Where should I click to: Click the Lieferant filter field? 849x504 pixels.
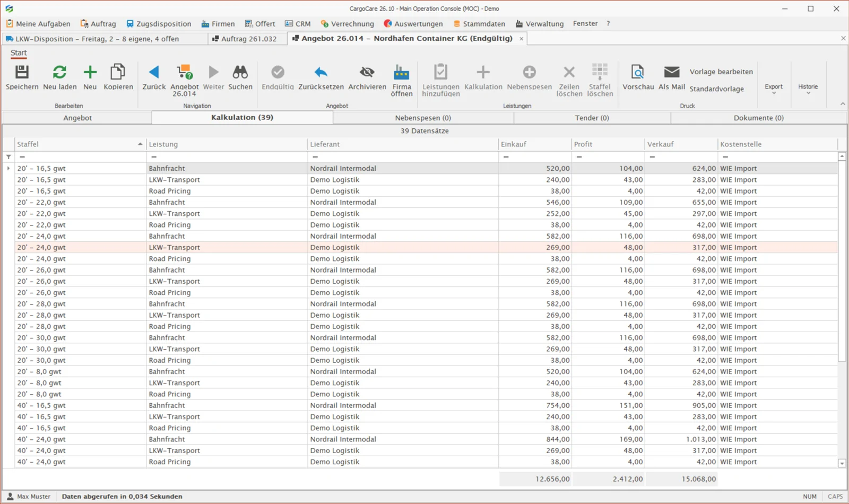(x=403, y=157)
